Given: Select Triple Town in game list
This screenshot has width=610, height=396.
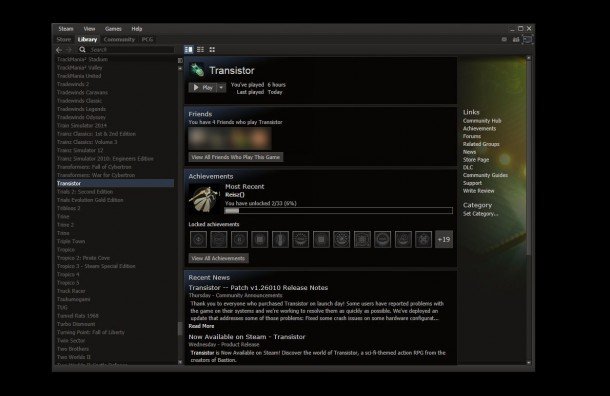Looking at the screenshot, I should [x=71, y=241].
